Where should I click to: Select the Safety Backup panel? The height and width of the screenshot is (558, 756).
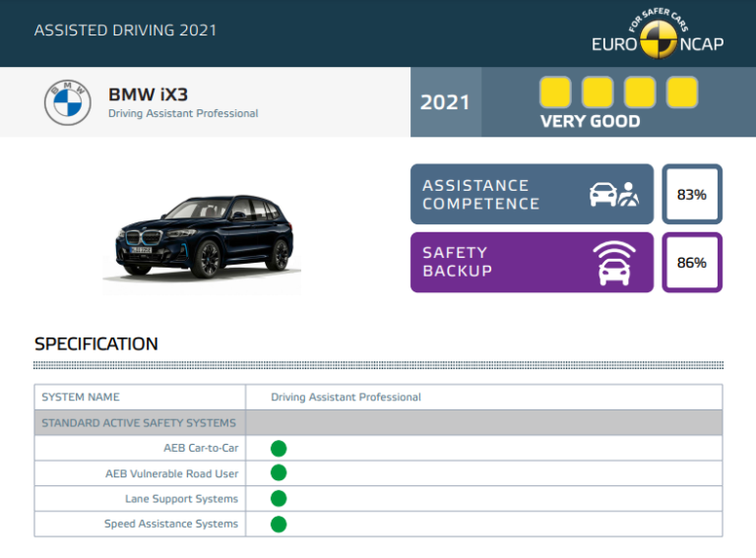(532, 263)
